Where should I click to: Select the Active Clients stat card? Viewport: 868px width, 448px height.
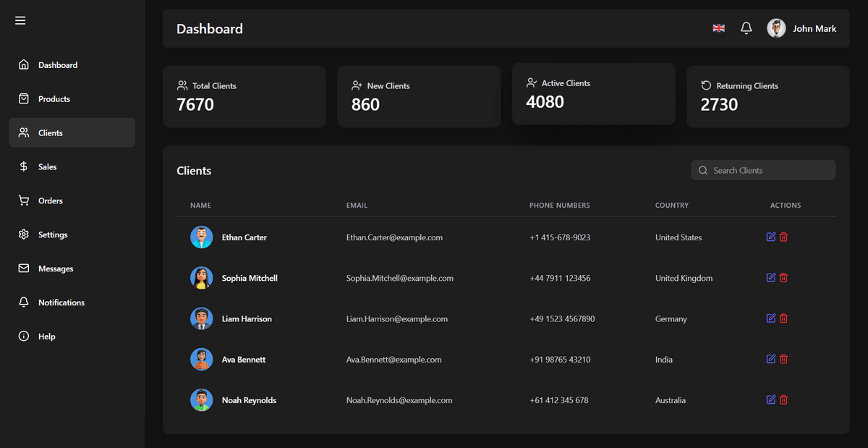click(x=593, y=93)
